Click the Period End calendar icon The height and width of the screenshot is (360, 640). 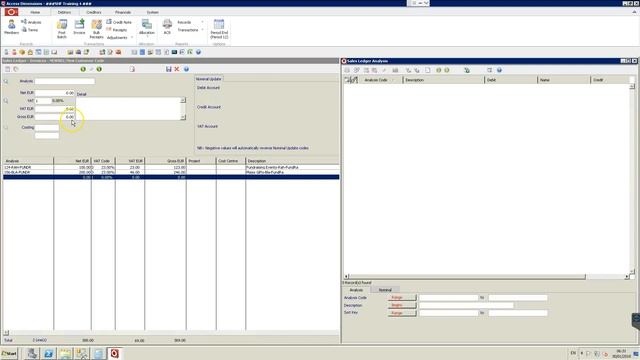(x=219, y=29)
